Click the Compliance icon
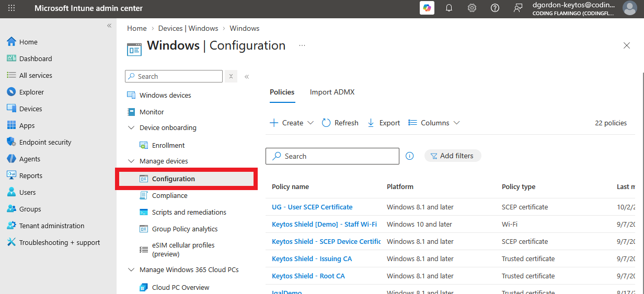The width and height of the screenshot is (644, 294). [x=144, y=195]
